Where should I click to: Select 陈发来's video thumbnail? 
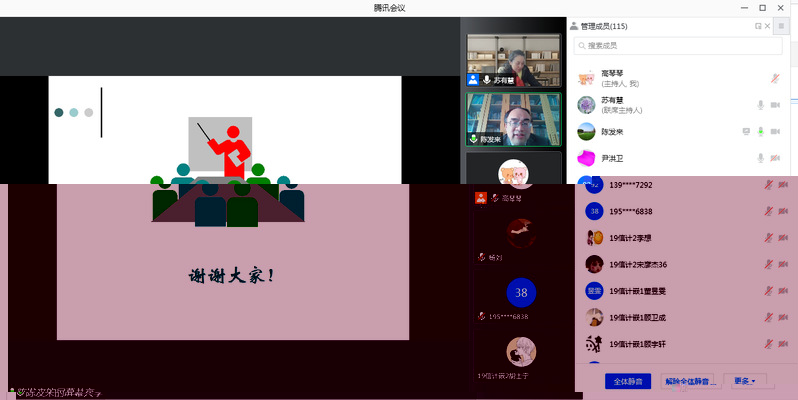pos(513,119)
